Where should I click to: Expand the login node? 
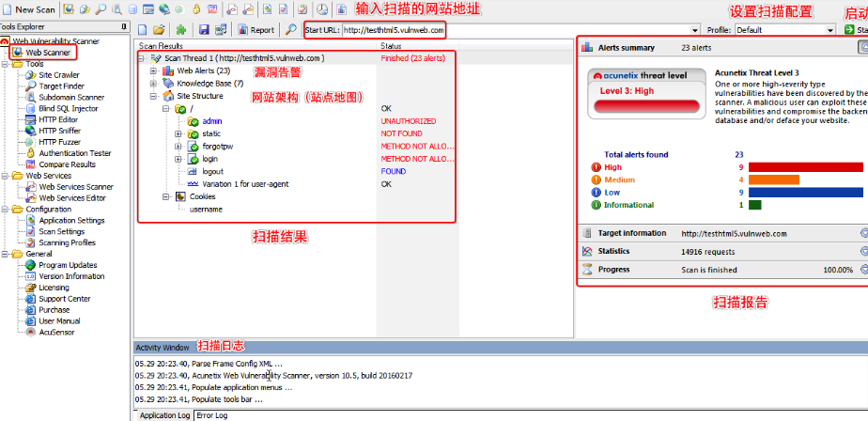point(178,159)
